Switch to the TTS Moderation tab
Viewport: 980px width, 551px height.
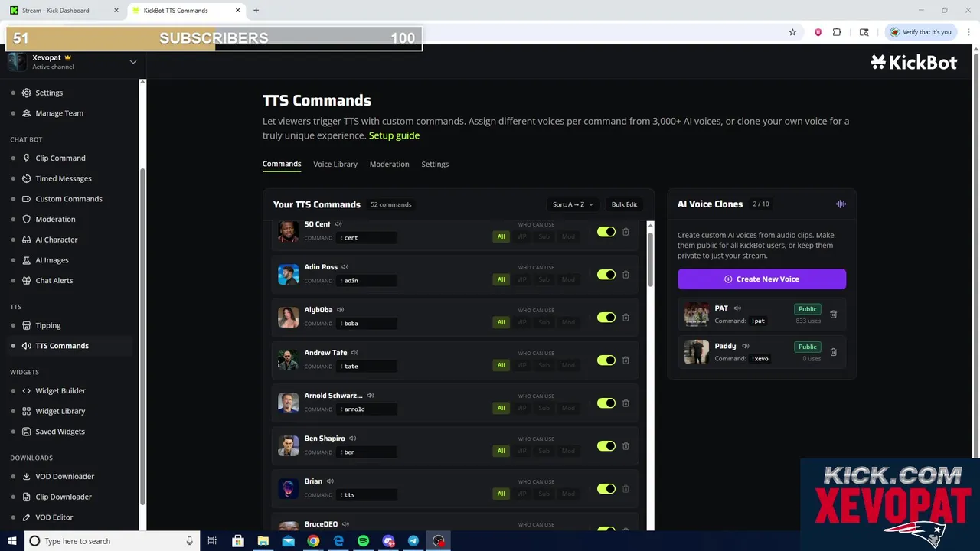(390, 164)
